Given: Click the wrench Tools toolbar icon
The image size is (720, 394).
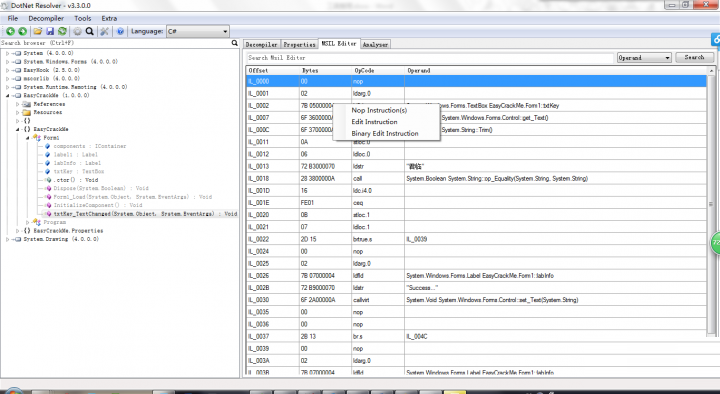Looking at the screenshot, I should pyautogui.click(x=105, y=31).
